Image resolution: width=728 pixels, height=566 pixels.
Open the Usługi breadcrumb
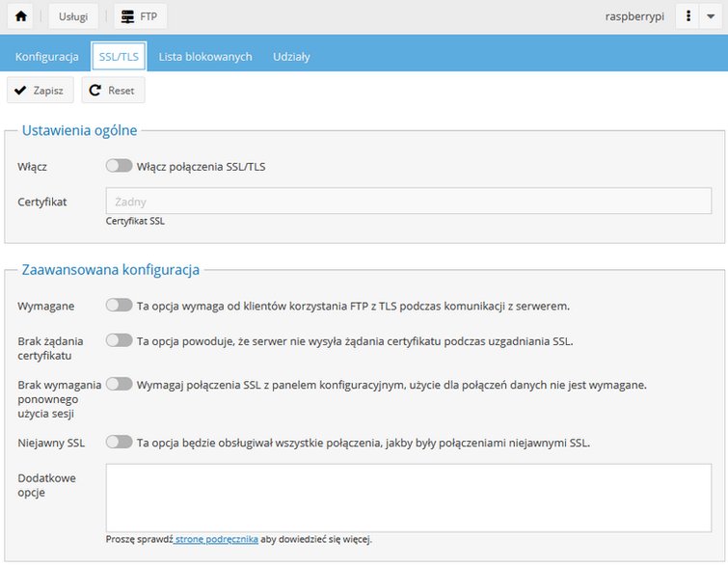pos(73,16)
